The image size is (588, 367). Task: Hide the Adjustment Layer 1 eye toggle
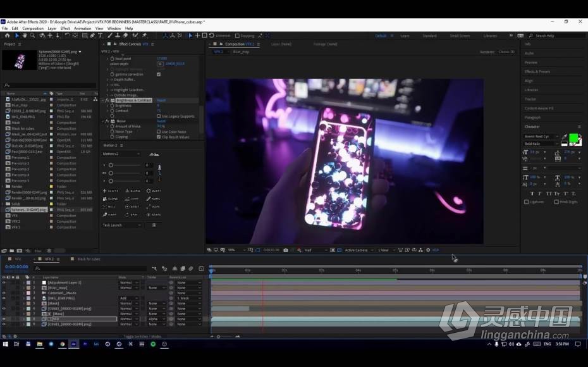point(4,283)
